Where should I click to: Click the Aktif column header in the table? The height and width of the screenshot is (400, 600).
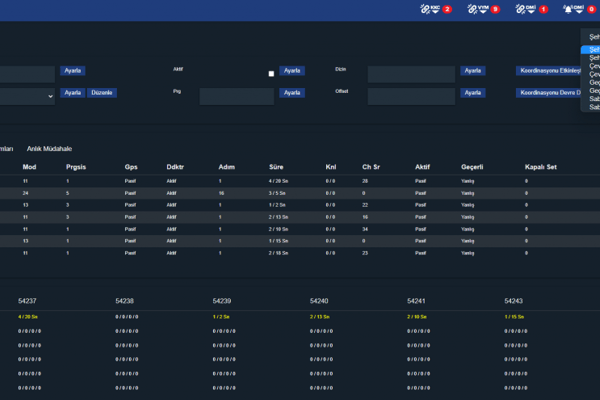tap(422, 167)
